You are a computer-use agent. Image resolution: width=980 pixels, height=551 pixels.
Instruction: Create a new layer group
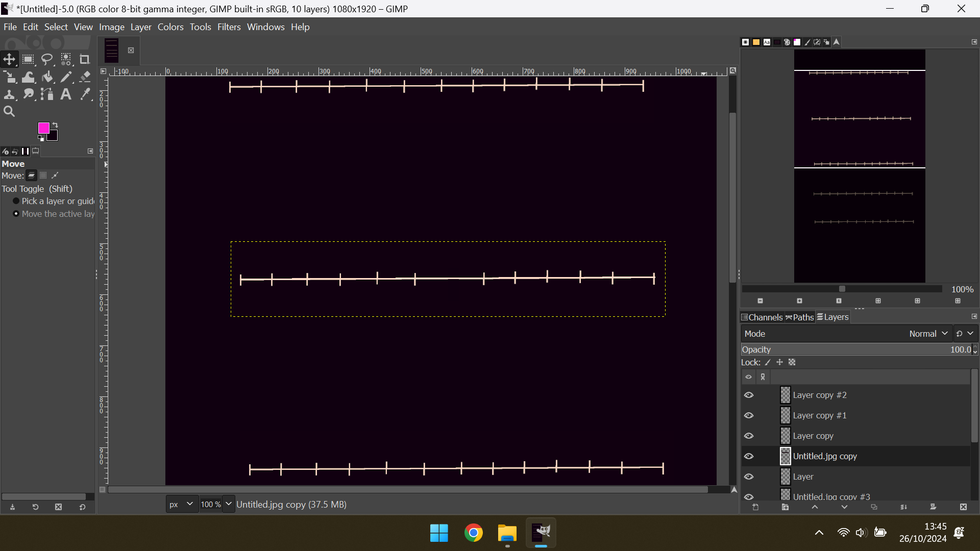[x=785, y=507]
